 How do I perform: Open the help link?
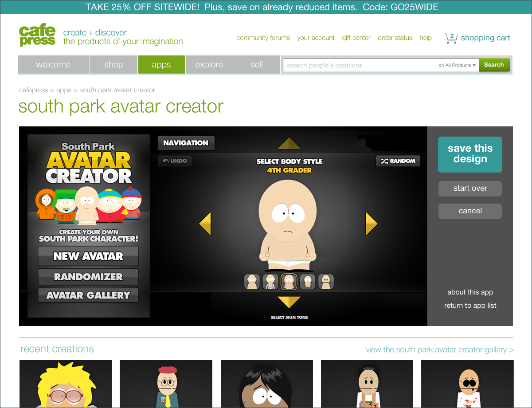pyautogui.click(x=426, y=38)
